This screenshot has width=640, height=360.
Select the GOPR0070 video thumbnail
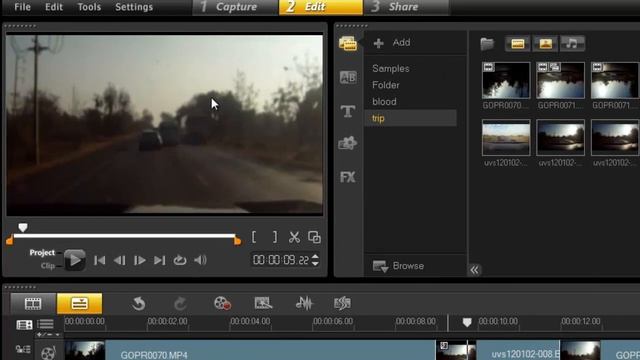506,80
